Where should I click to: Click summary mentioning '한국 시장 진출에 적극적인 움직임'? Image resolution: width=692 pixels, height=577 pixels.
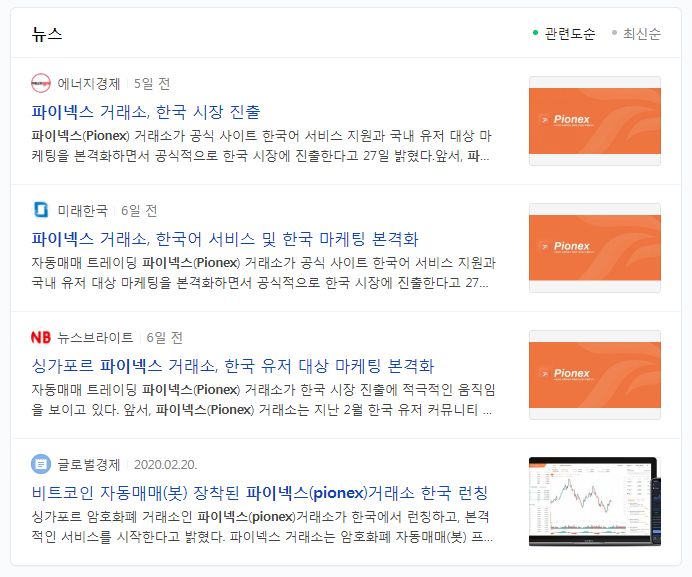click(x=263, y=400)
